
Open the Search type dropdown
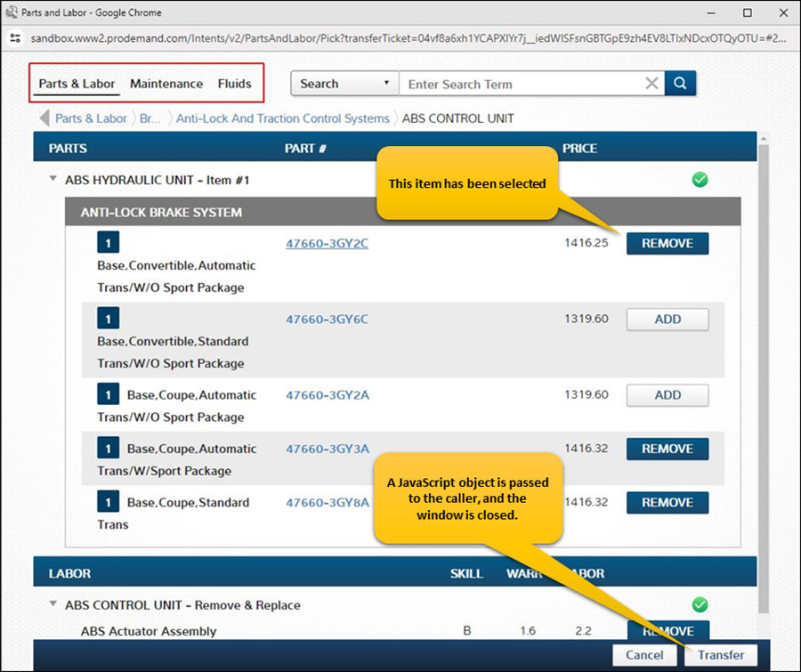344,84
